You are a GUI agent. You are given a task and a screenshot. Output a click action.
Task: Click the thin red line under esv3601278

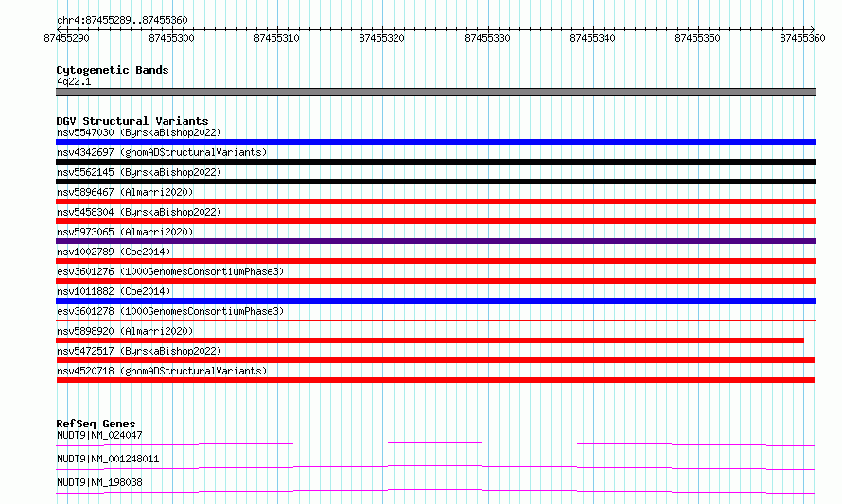click(435, 321)
